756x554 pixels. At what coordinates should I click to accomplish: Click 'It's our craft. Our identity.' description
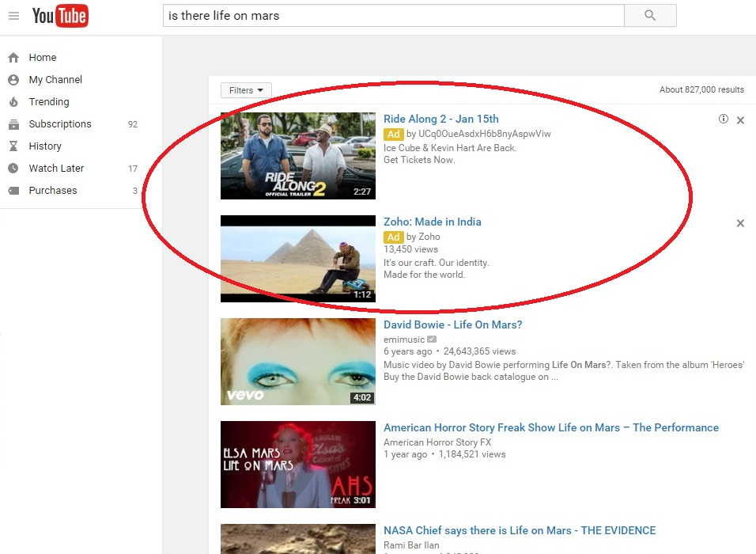point(437,263)
